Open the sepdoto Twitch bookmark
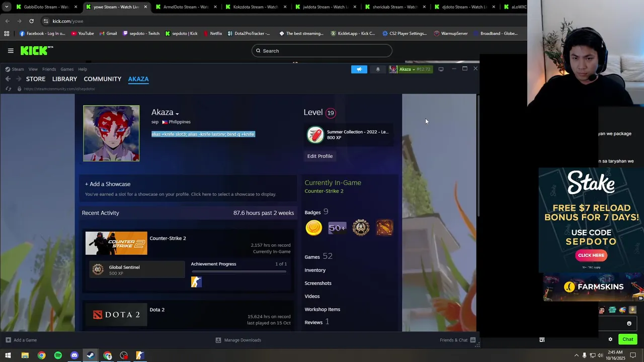Image resolution: width=644 pixels, height=362 pixels. pyautogui.click(x=141, y=34)
